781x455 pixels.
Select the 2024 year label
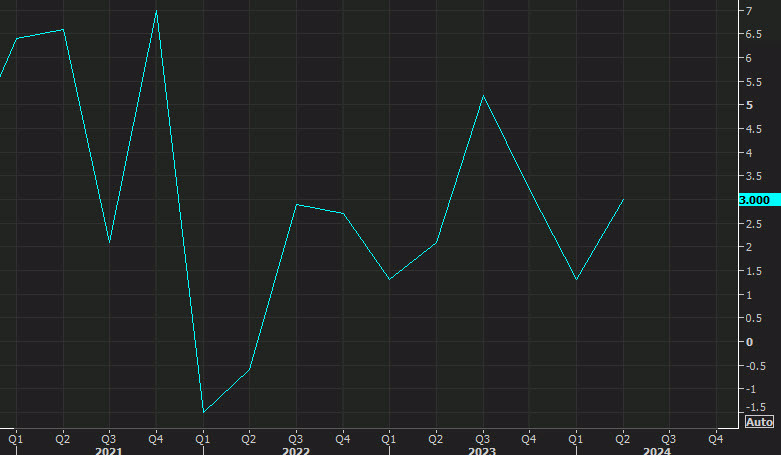657,451
